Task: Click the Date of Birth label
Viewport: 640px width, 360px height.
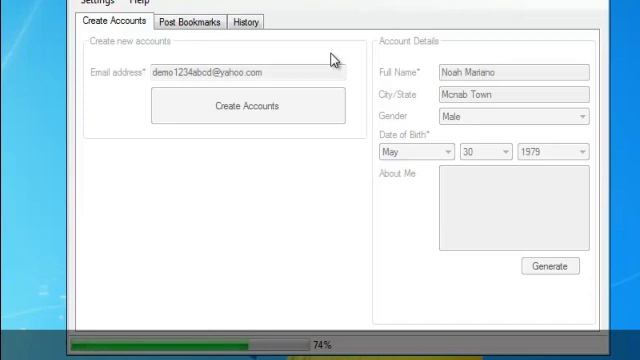Action: tap(404, 135)
